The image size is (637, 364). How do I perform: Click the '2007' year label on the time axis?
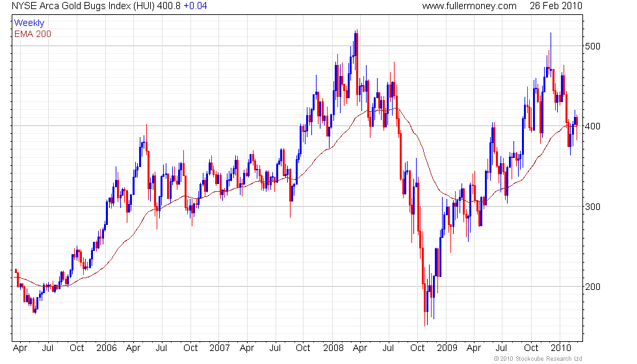[220, 348]
